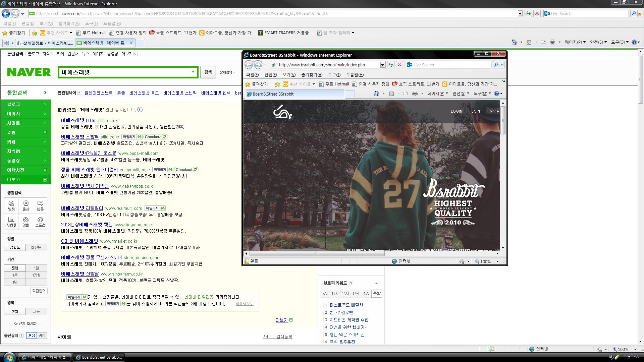The image size is (644, 362).
Task: Open the address dropdown in the BSrabbit window
Action: 382,65
